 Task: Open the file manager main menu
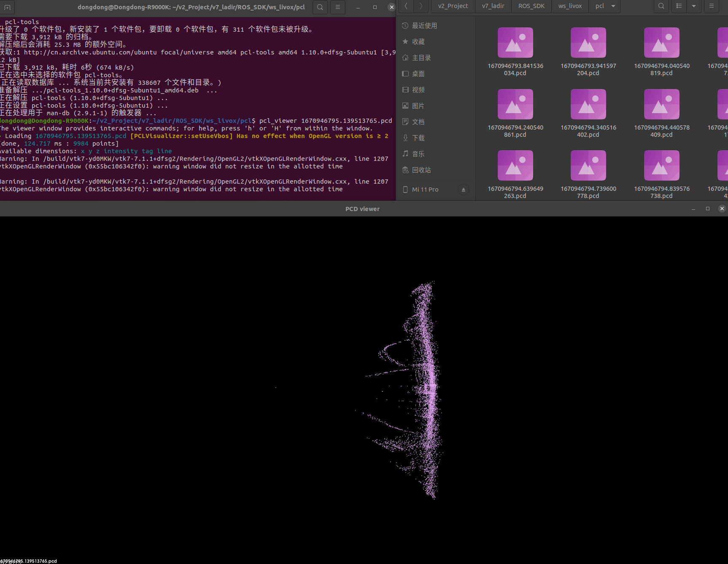click(712, 6)
